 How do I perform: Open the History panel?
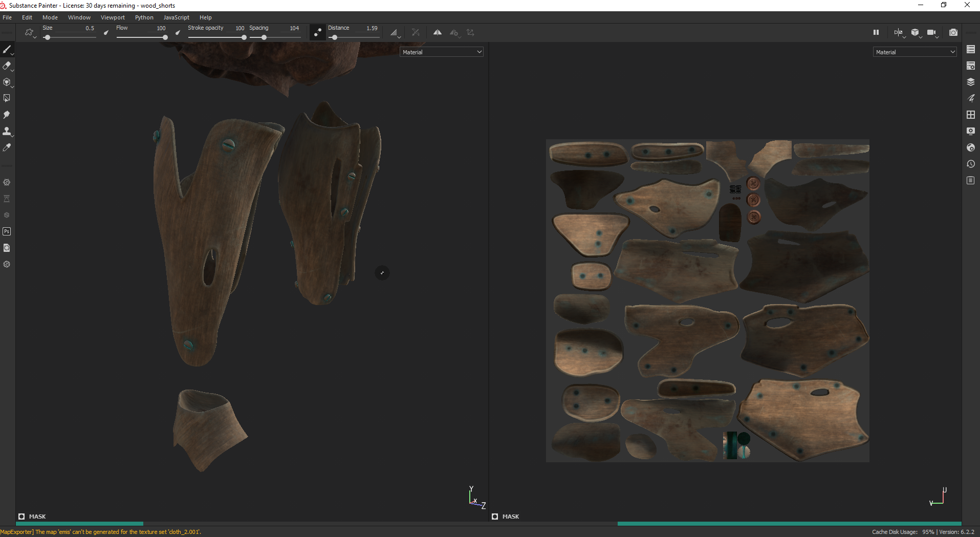971,164
